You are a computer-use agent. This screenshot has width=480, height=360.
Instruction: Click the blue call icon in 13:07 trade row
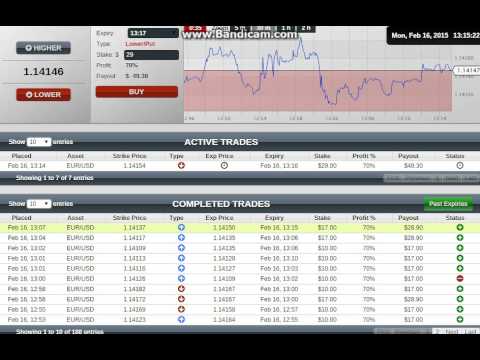pos(181,227)
